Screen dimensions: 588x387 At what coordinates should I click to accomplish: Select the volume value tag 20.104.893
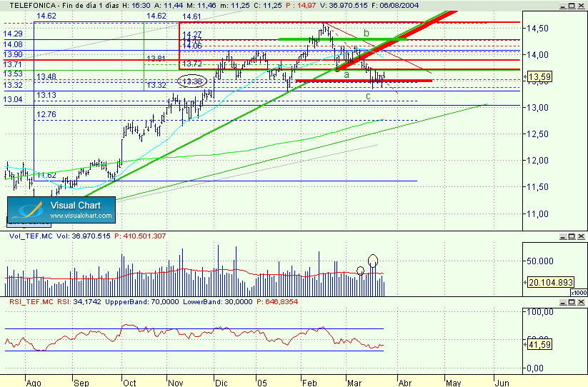tap(551, 282)
